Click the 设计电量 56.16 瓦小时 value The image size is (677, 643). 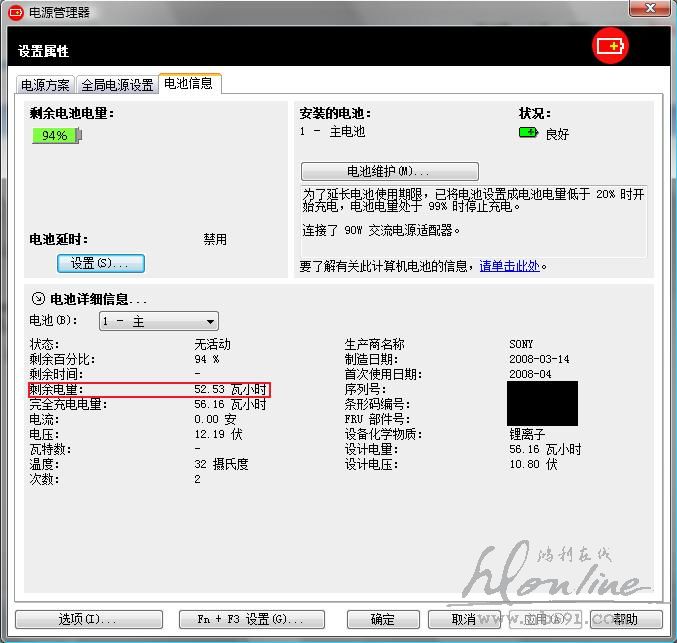pos(545,449)
